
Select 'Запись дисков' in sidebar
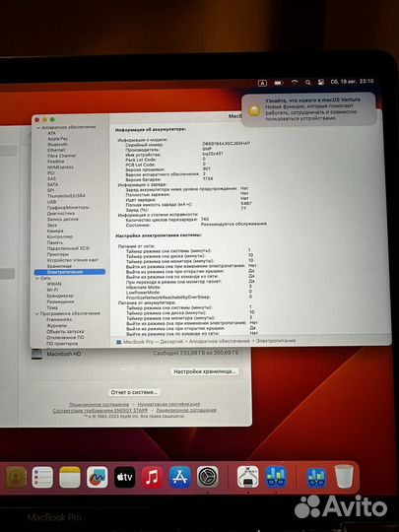62,219
